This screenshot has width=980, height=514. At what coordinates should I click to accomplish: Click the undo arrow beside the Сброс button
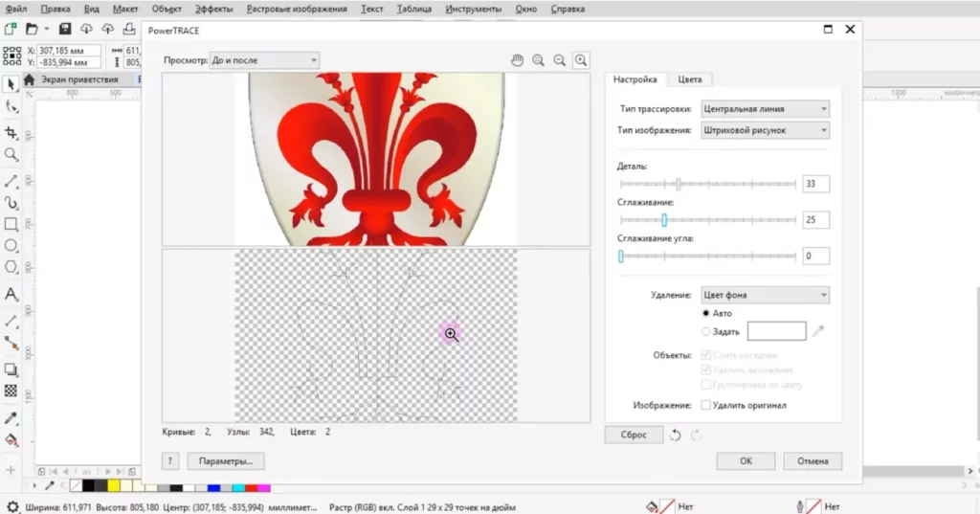[x=676, y=435]
